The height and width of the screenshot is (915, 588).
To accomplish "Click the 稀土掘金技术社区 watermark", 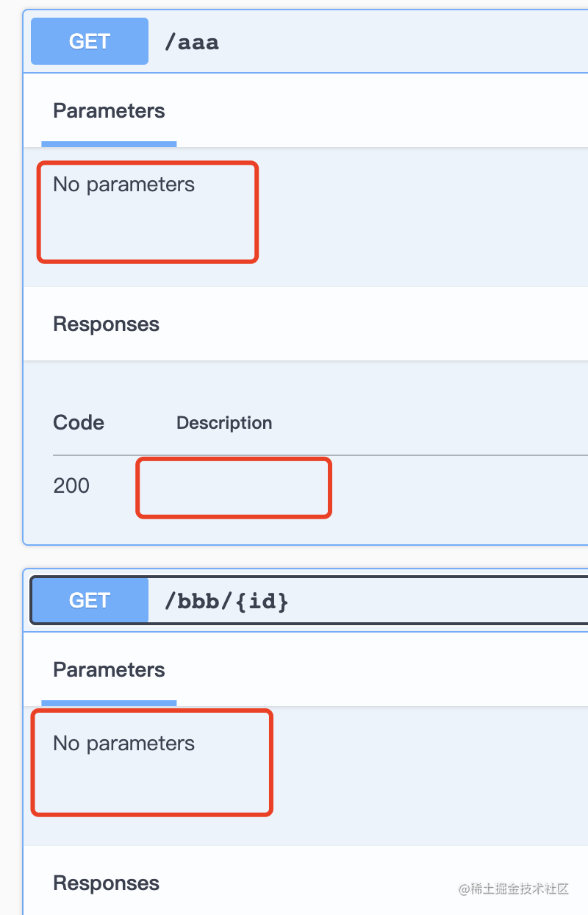I will click(514, 889).
